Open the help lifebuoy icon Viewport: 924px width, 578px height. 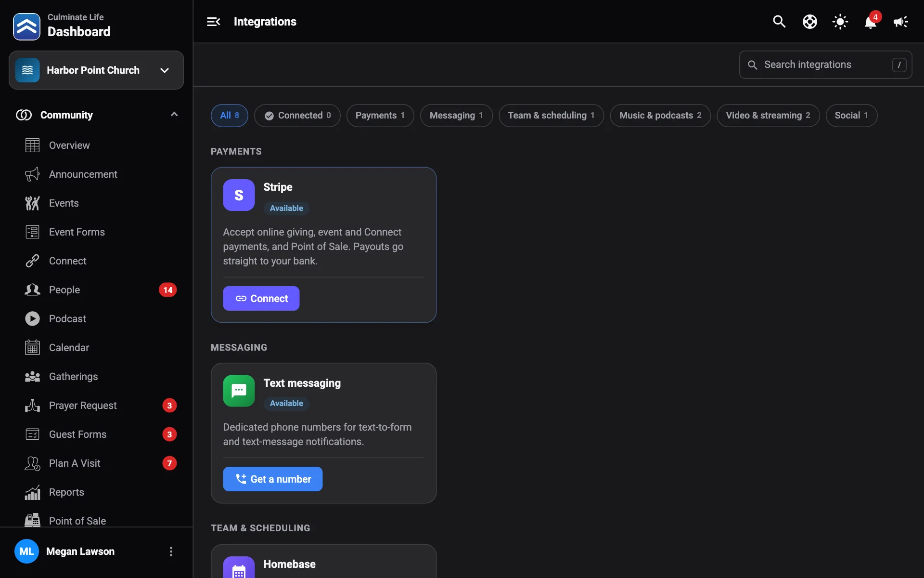pyautogui.click(x=810, y=22)
